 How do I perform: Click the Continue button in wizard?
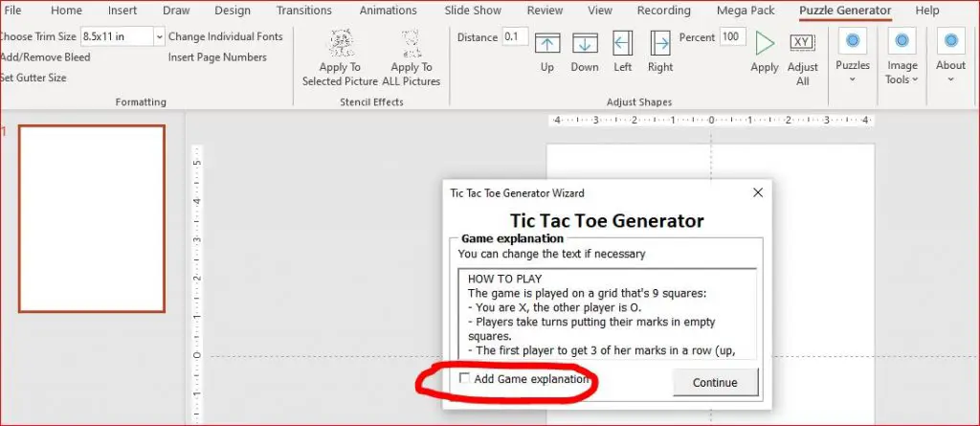click(715, 382)
